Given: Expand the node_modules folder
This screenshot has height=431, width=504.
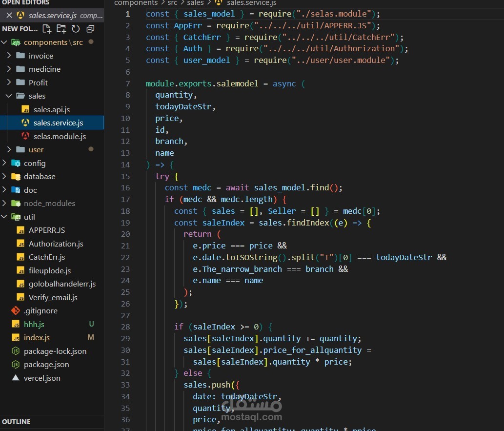Looking at the screenshot, I should [4, 203].
